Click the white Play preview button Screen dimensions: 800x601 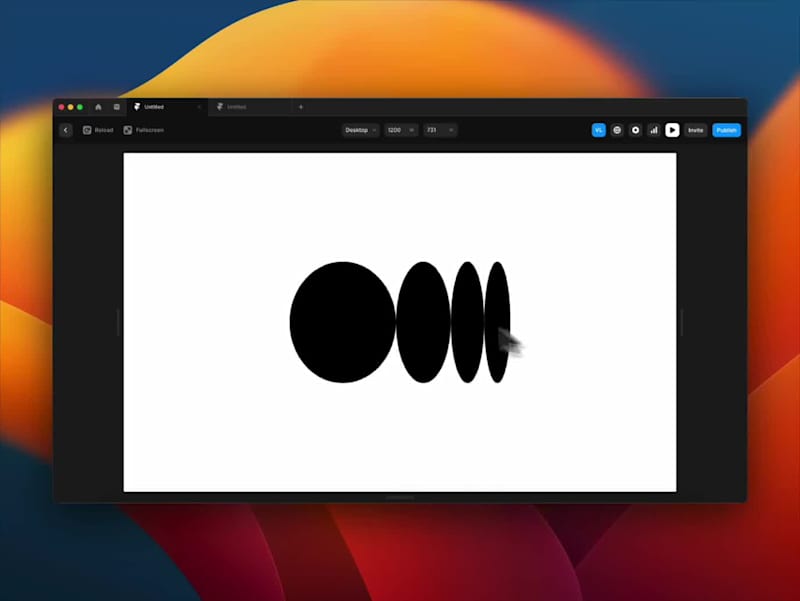click(672, 130)
